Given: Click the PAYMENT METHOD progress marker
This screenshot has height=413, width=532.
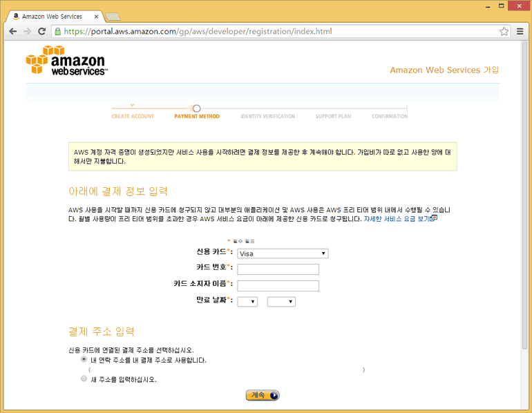Looking at the screenshot, I should (197, 108).
